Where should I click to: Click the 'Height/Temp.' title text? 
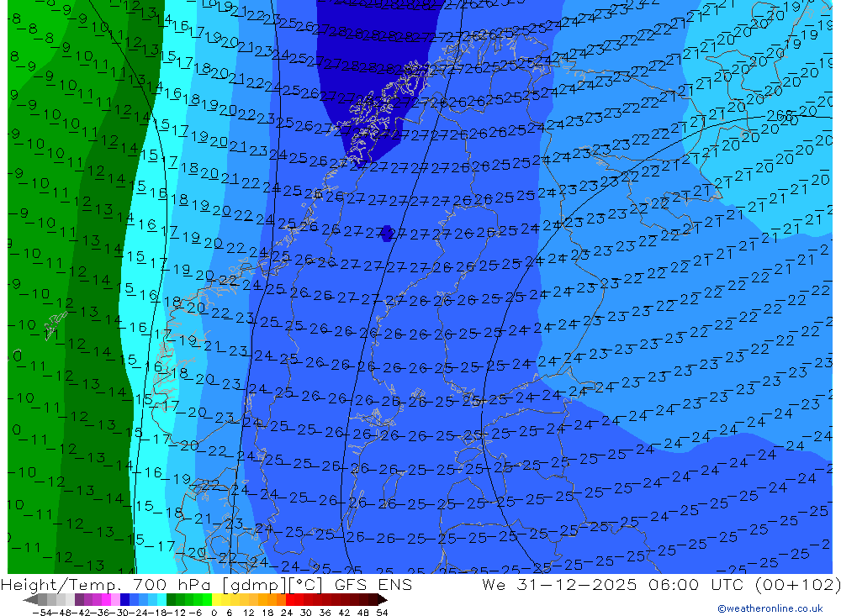click(x=61, y=585)
